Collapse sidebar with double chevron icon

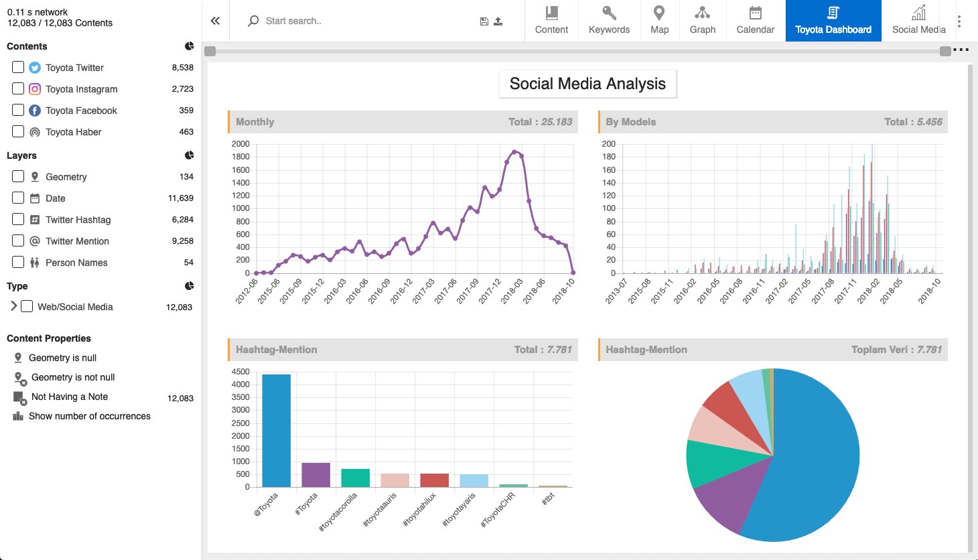pos(215,21)
